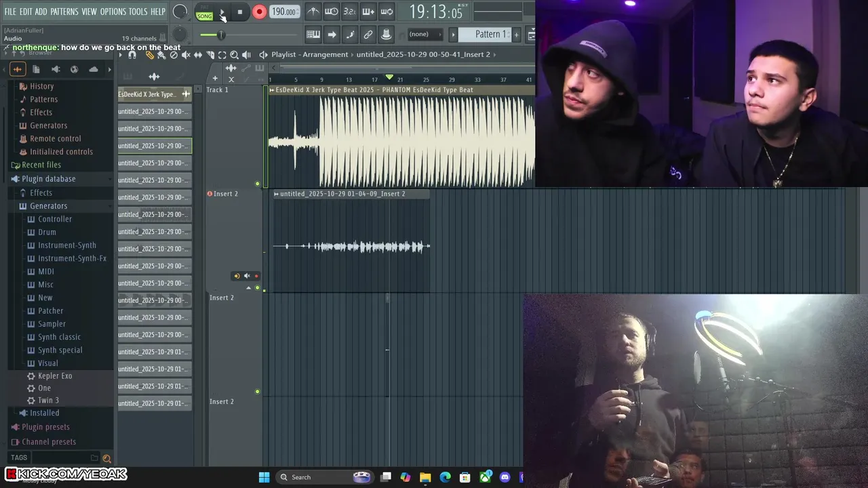The height and width of the screenshot is (488, 868).
Task: Open the FILE menu
Action: (x=10, y=12)
